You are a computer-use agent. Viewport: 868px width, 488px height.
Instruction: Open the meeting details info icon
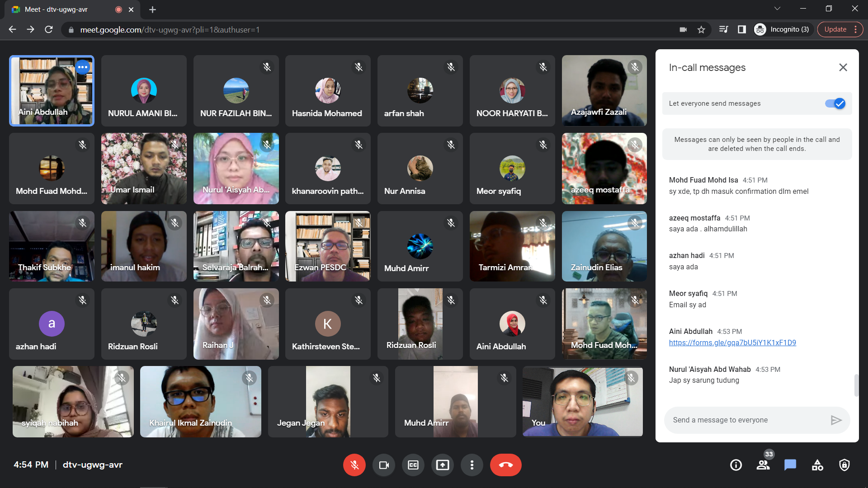(736, 465)
